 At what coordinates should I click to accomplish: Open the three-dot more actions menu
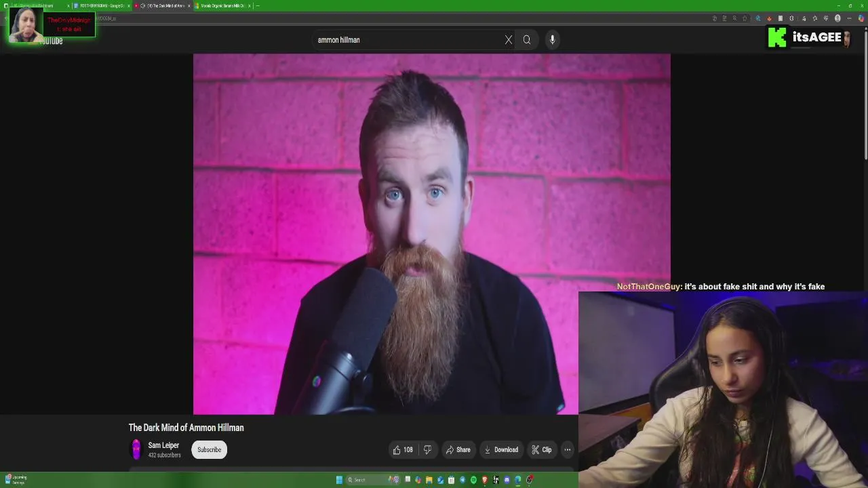(x=568, y=449)
